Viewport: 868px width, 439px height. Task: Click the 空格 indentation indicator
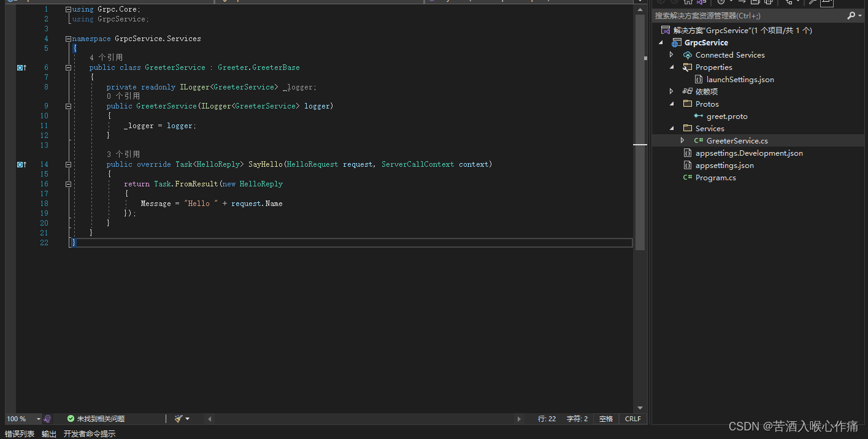pos(606,419)
